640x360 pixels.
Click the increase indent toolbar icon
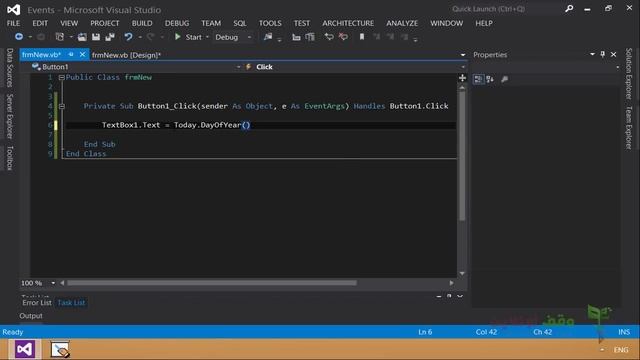tap(310, 37)
